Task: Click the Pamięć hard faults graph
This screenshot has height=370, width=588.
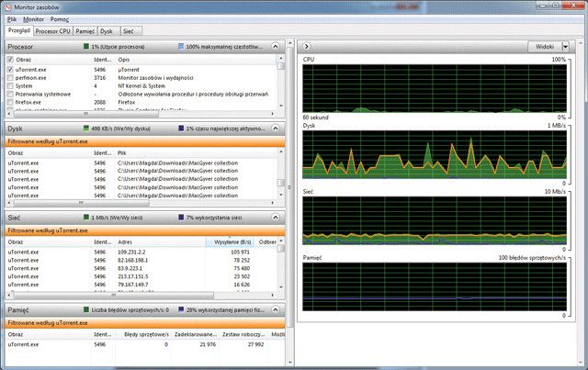Action: pyautogui.click(x=435, y=286)
